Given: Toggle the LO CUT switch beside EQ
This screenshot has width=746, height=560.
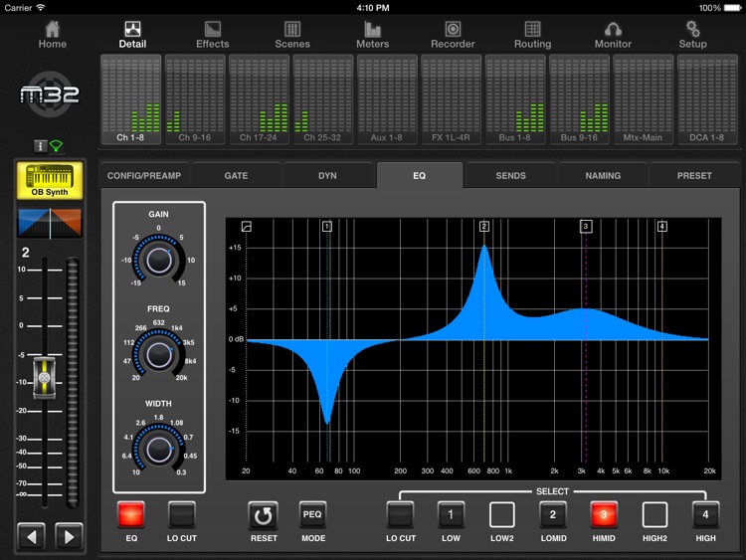Looking at the screenshot, I should click(x=182, y=514).
